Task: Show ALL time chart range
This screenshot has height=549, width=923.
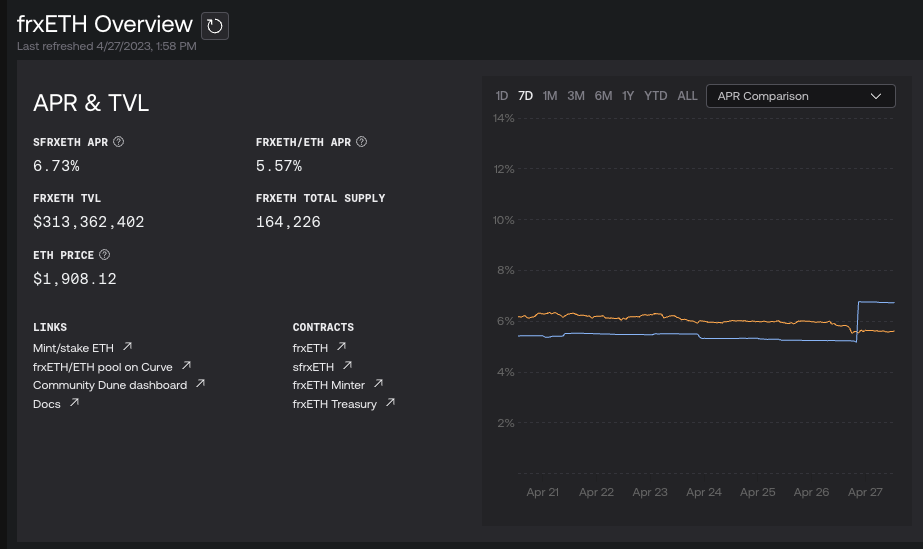Action: tap(687, 96)
